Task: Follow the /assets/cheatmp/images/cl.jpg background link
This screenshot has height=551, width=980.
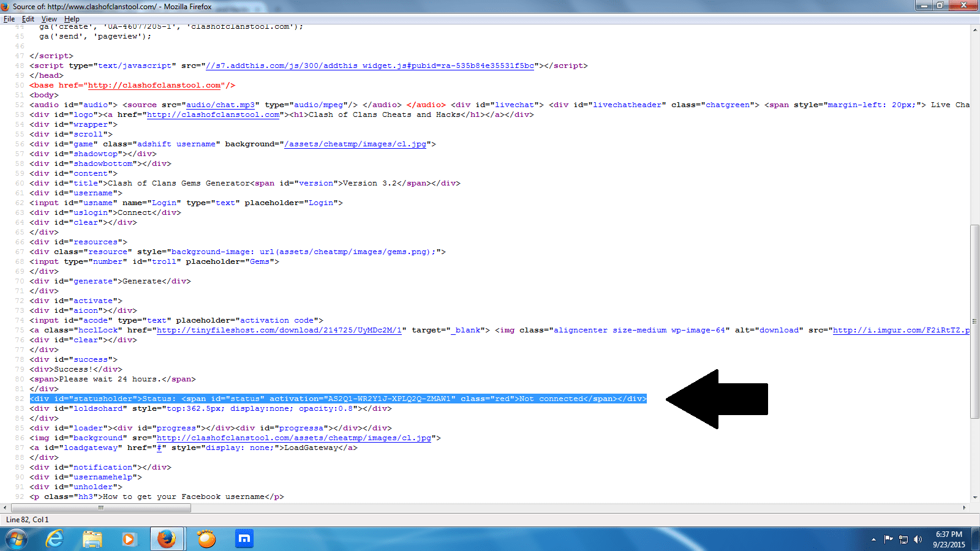Action: (355, 144)
